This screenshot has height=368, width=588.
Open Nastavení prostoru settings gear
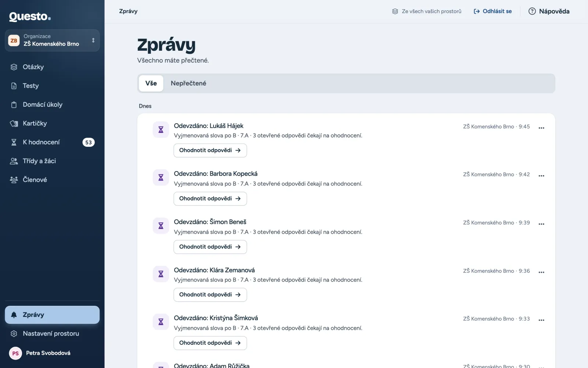tap(52, 333)
